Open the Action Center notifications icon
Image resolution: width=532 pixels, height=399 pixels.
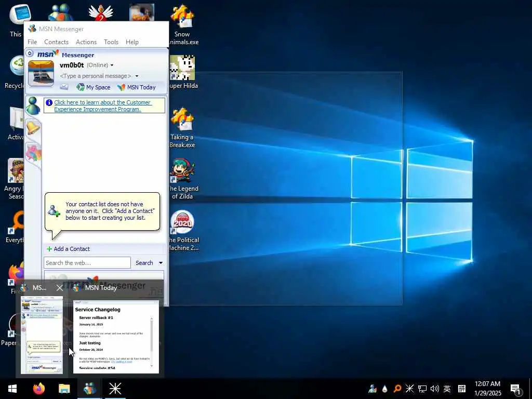tap(516, 389)
